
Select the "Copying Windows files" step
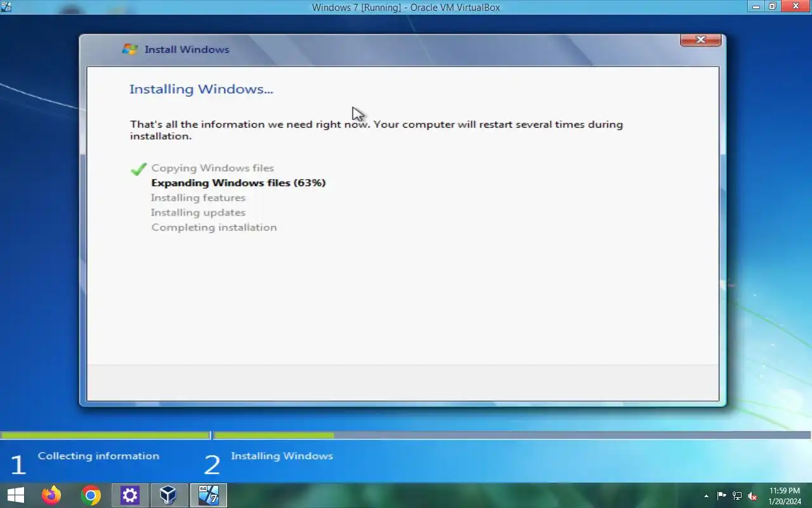click(213, 168)
